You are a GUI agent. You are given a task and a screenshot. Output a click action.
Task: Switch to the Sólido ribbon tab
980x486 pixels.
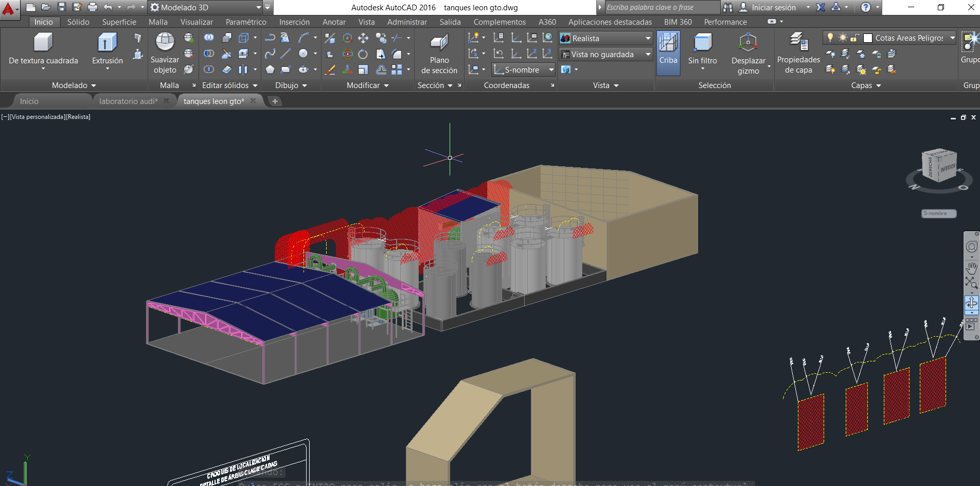click(x=78, y=22)
